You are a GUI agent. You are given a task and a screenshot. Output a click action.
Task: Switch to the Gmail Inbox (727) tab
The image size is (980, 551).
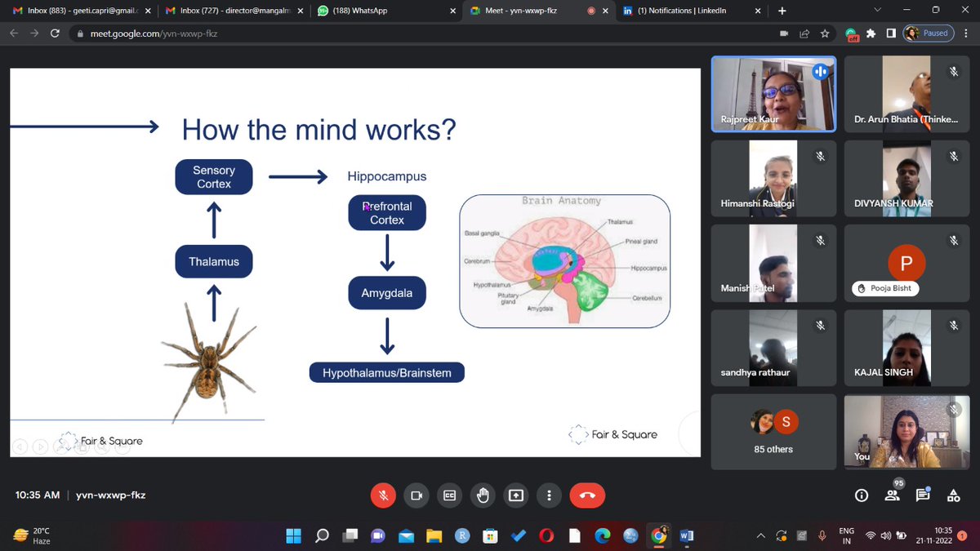tap(233, 11)
